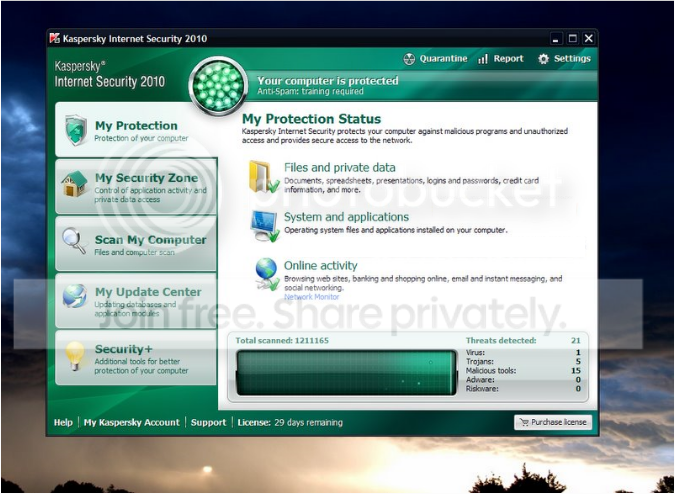Open the Quarantine radiation icon

409,59
